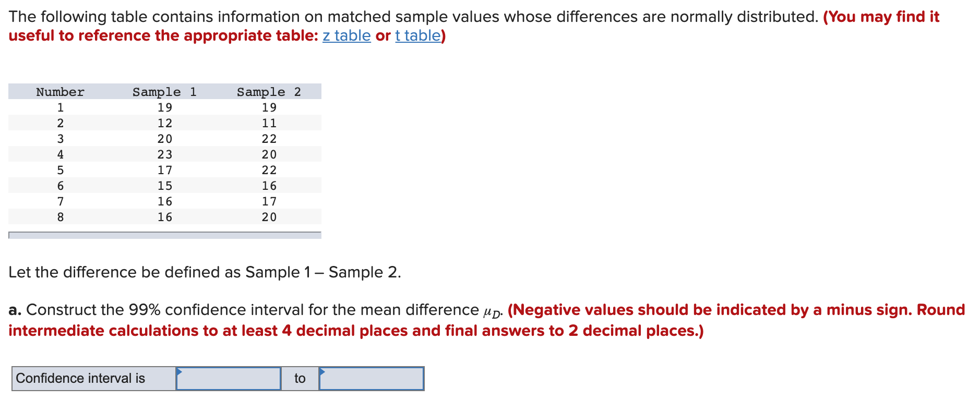Click Sample 1 value 12 in row 2
Viewport: 980px width, 412px height.
coord(165,123)
